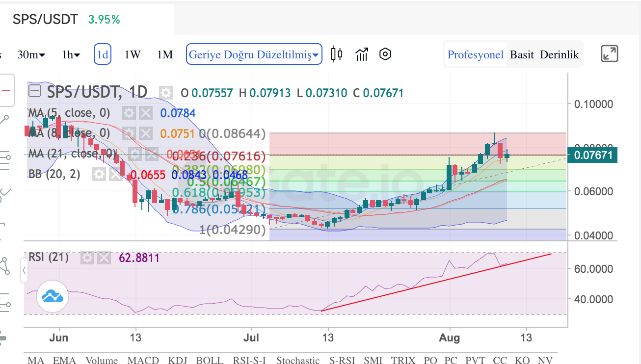Screen dimensions: 641x364
Task: Switch to Profesyonel chart mode
Action: pyautogui.click(x=476, y=54)
